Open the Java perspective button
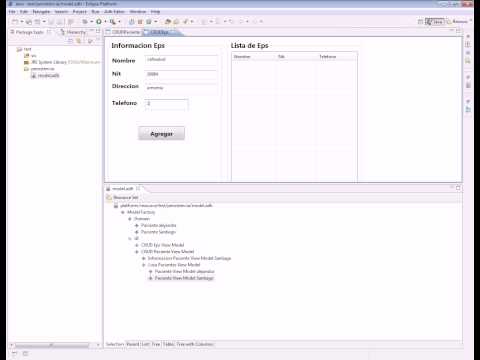 click(x=434, y=22)
